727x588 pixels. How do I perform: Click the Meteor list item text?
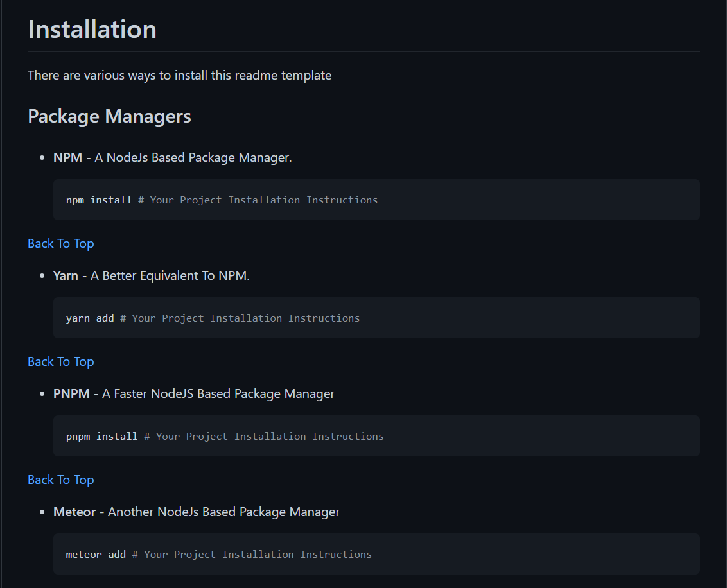click(197, 512)
